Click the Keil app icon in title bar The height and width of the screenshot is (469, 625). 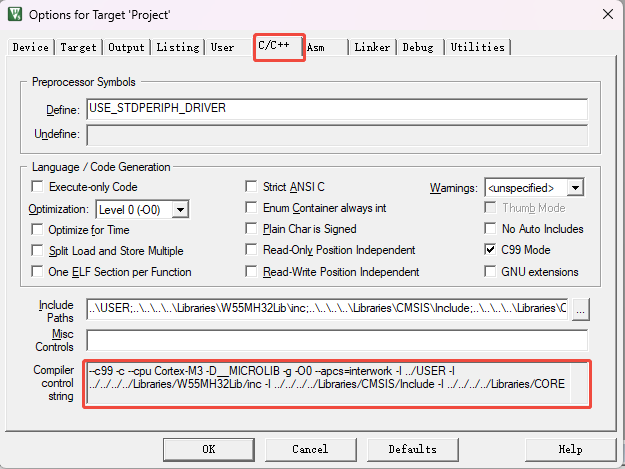(x=15, y=13)
